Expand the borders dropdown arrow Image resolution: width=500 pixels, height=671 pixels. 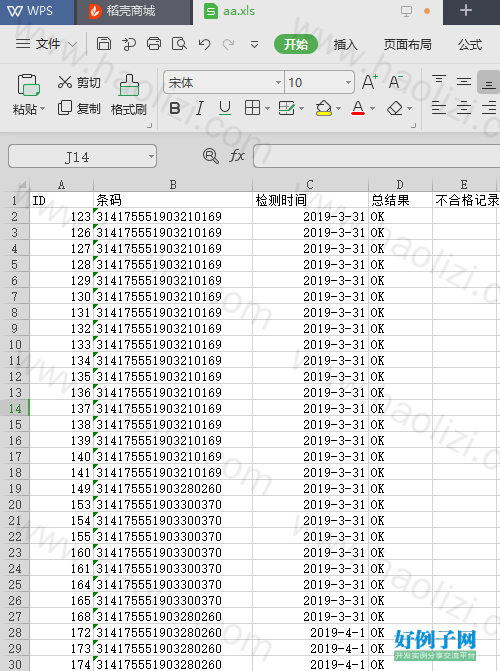268,109
